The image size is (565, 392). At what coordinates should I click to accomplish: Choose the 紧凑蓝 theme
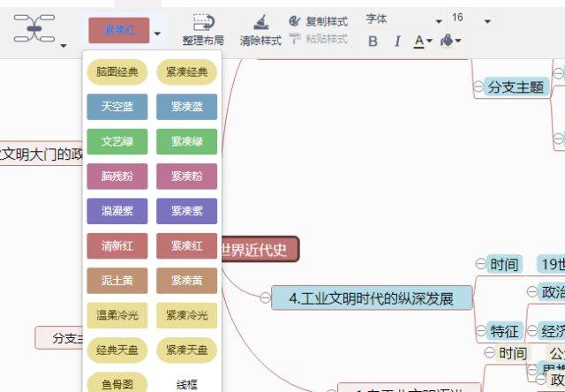[x=186, y=107]
